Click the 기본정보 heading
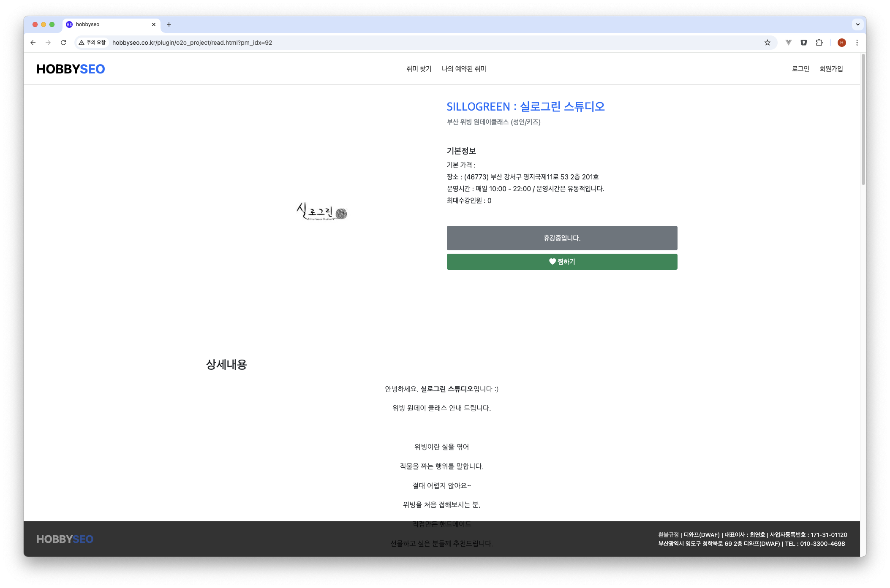The image size is (890, 588). 461,151
